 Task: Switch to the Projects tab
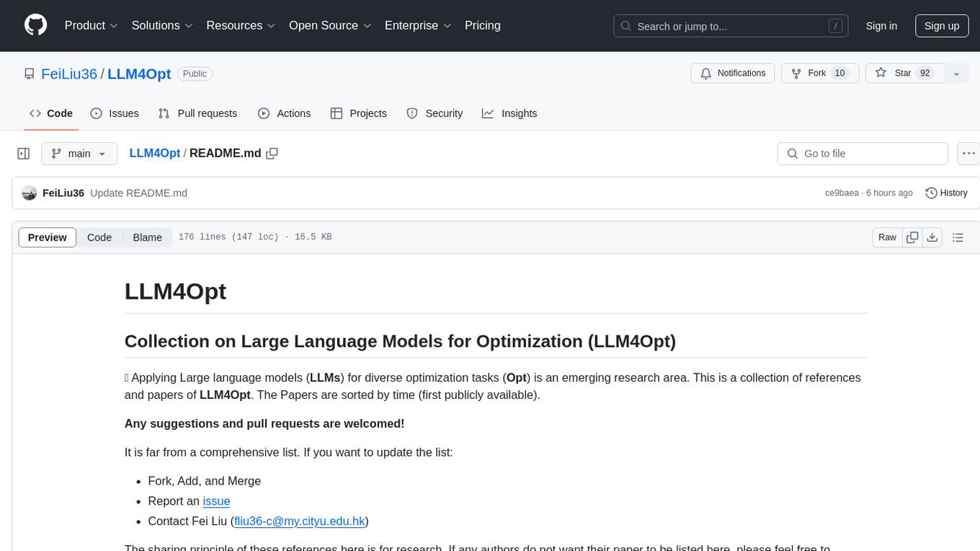point(358,113)
